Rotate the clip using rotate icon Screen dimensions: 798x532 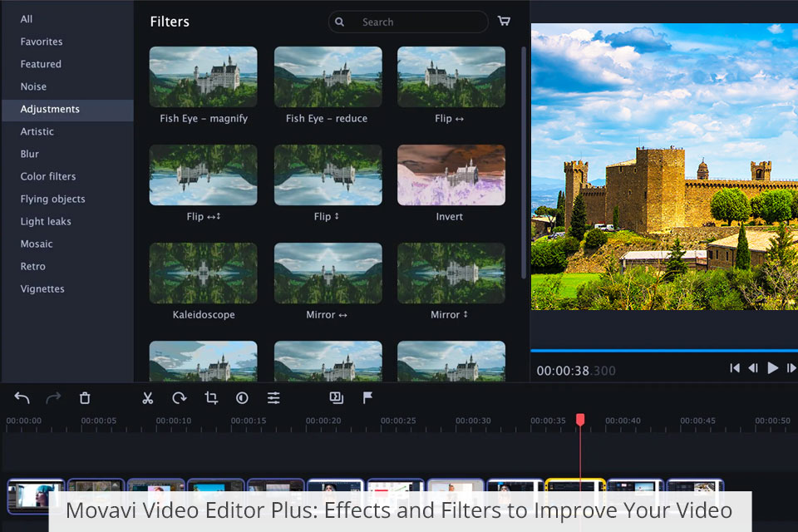(180, 397)
